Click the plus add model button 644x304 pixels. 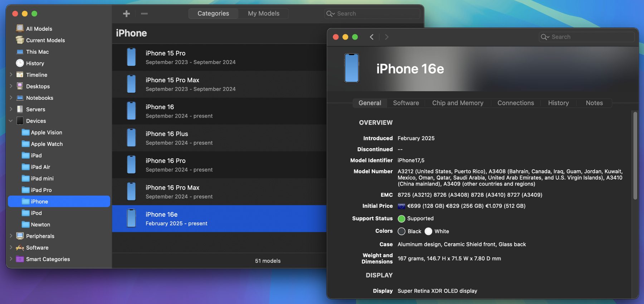pyautogui.click(x=126, y=14)
